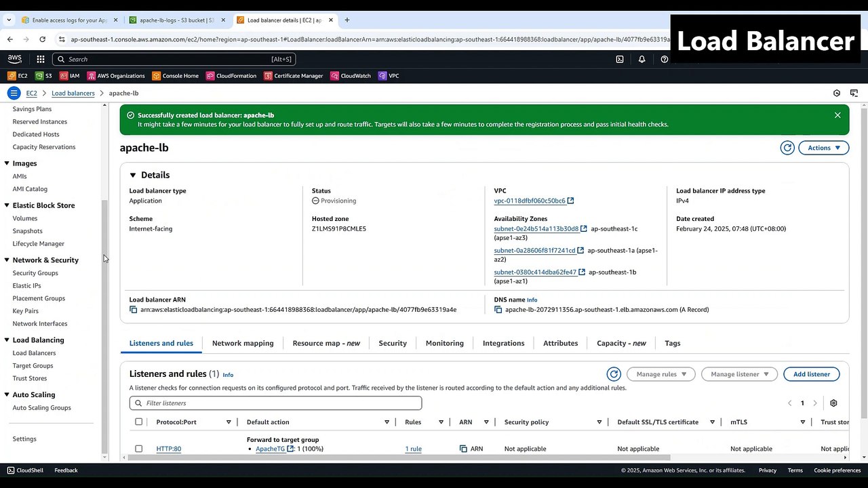Copy the load balancer ARN
This screenshot has width=868, height=488.
point(134,310)
